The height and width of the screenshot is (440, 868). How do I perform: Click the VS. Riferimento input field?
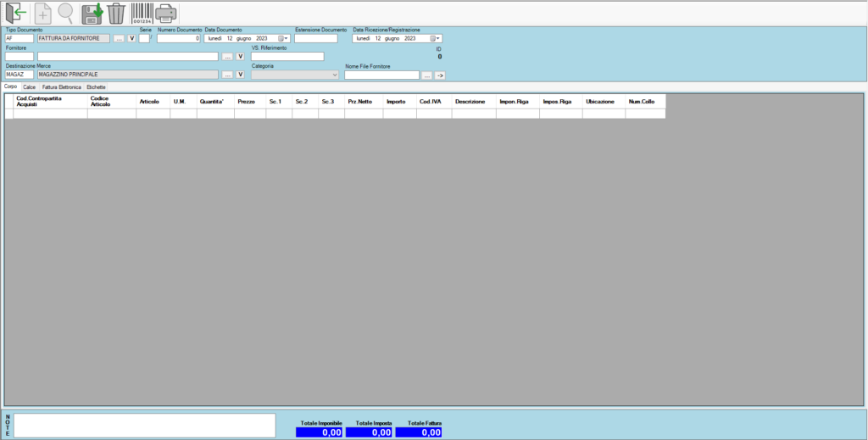pyautogui.click(x=287, y=57)
